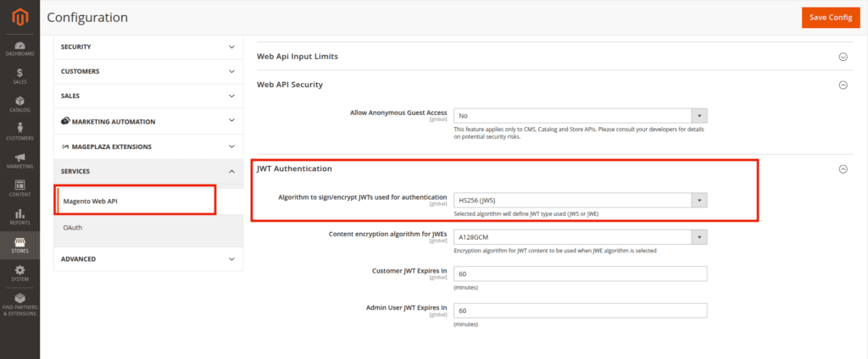
Task: Click the Web API Security heading
Action: pyautogui.click(x=290, y=85)
